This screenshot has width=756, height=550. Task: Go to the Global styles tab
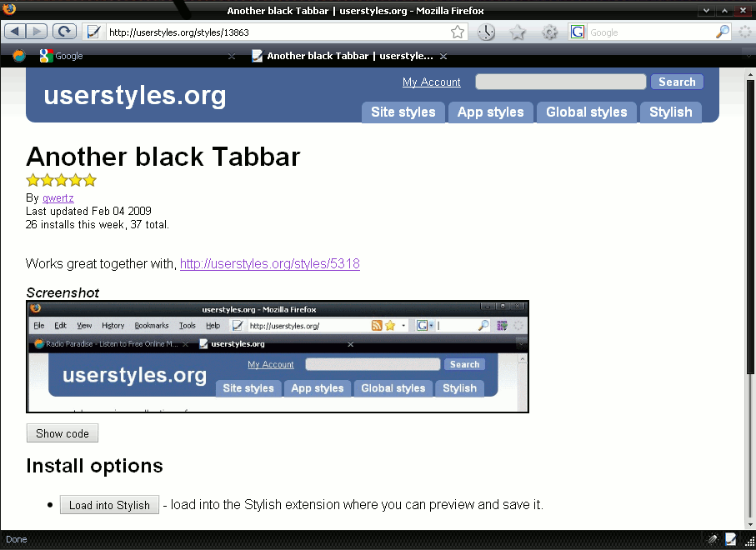586,112
